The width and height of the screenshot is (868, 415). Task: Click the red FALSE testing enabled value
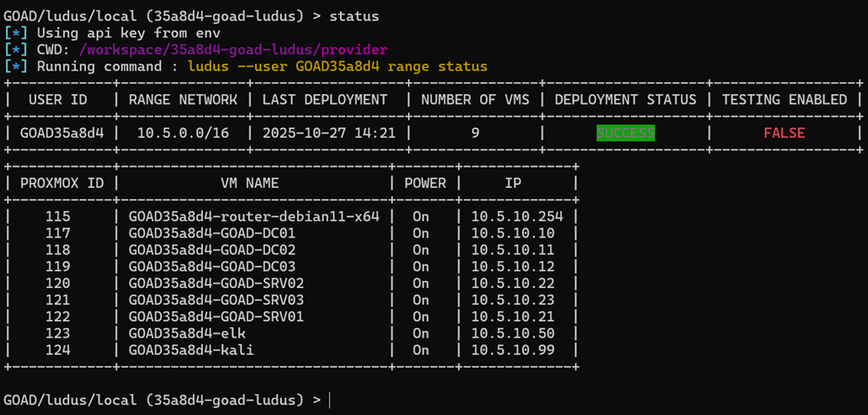coord(784,132)
